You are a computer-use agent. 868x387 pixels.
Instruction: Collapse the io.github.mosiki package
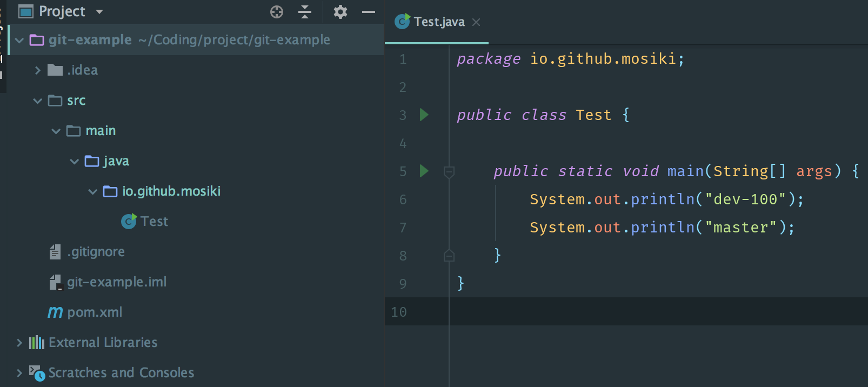click(x=93, y=191)
